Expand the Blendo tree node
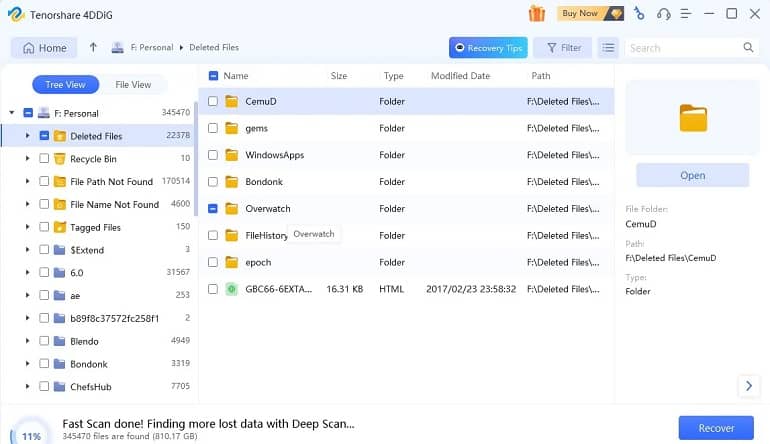Image resolution: width=770 pixels, height=444 pixels. [28, 341]
